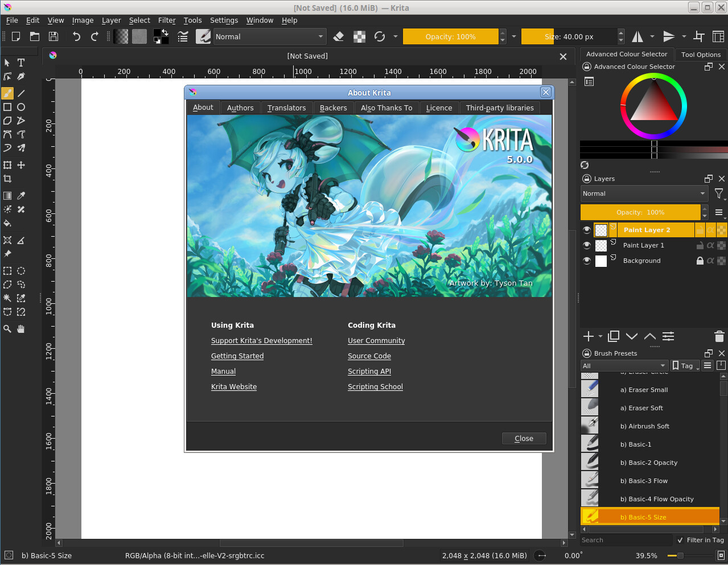Switch to the Authors tab
Viewport: 728px width, 565px height.
point(240,108)
